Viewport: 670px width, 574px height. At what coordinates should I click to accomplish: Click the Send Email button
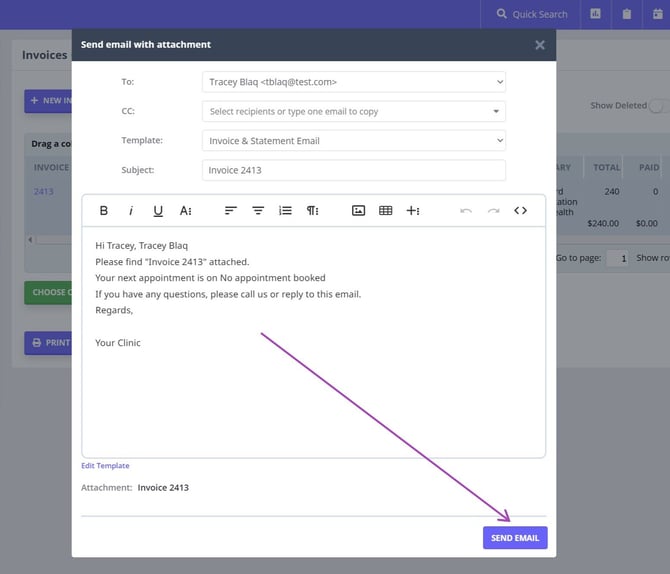click(x=515, y=538)
